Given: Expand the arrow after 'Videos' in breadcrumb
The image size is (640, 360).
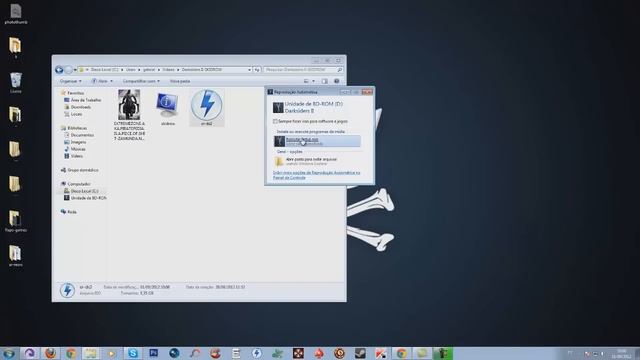Looking at the screenshot, I should click(x=178, y=70).
